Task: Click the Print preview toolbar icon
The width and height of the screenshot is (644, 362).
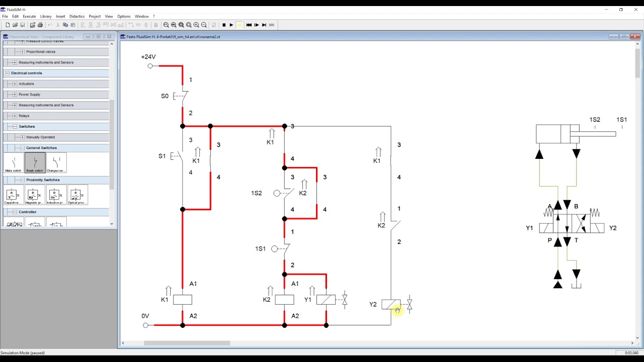Action: pyautogui.click(x=33, y=25)
